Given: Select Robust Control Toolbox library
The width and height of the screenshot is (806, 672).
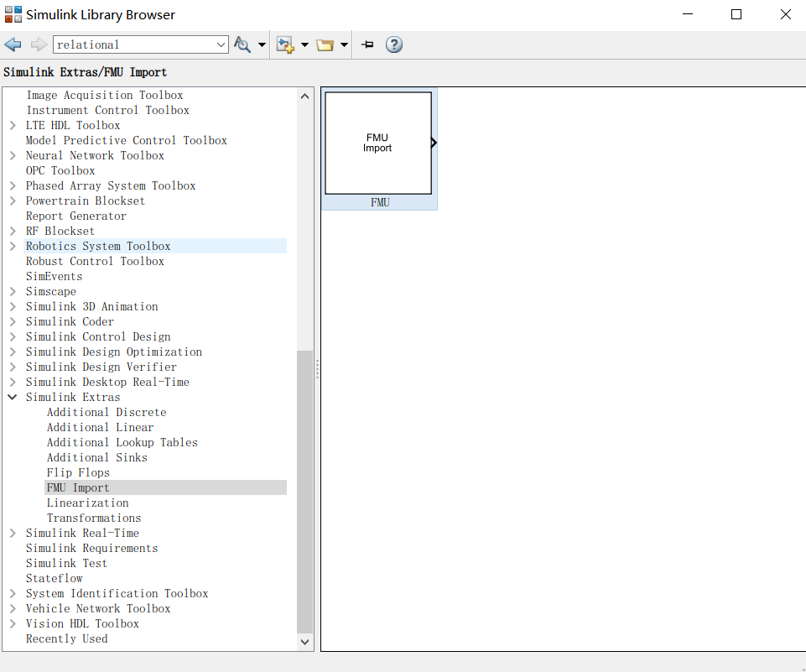Looking at the screenshot, I should click(x=95, y=261).
